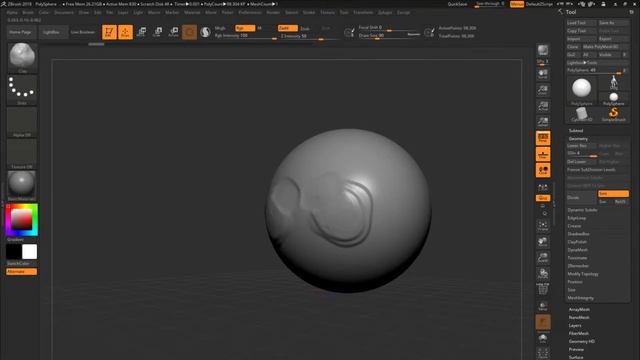Screen dimensions: 640x360
Task: Toggle the Alternate button
Action: pyautogui.click(x=22, y=271)
